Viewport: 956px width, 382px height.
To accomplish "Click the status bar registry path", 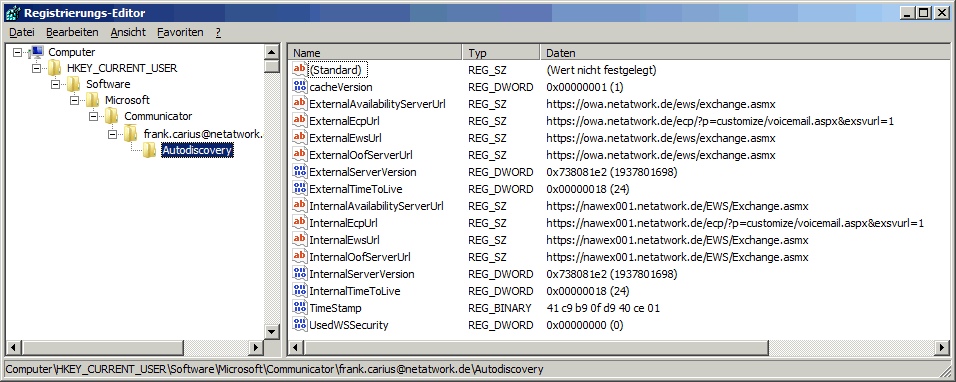I will [x=274, y=369].
